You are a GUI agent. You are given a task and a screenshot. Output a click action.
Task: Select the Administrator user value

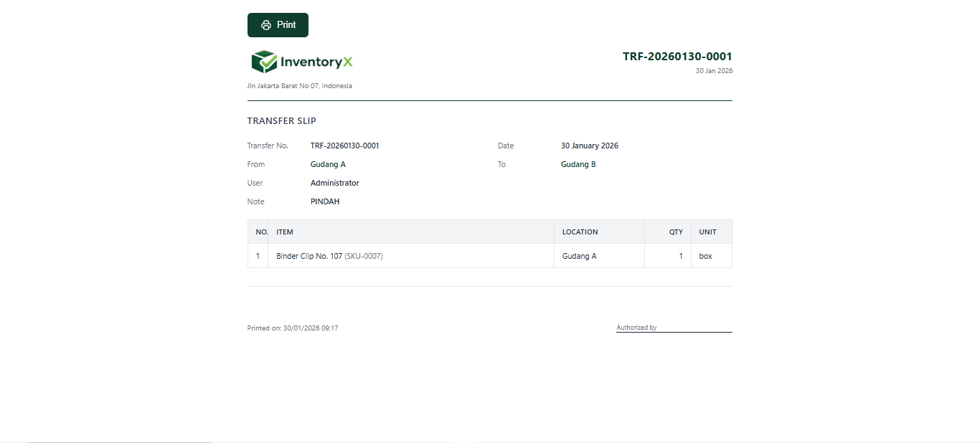pos(334,183)
